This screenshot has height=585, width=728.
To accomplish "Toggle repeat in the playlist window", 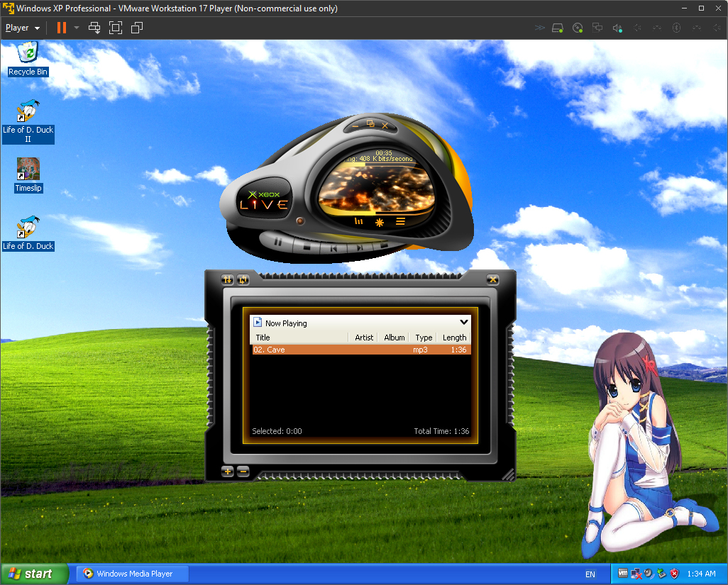I will (243, 279).
